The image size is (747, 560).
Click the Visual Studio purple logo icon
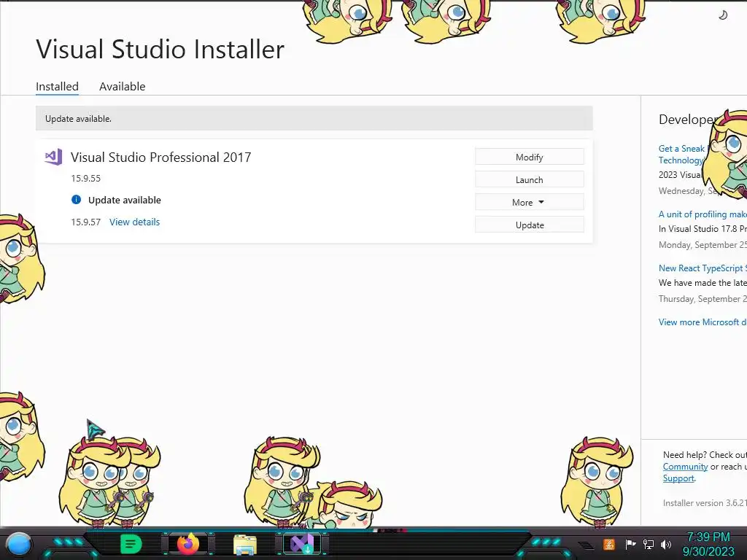coord(53,157)
